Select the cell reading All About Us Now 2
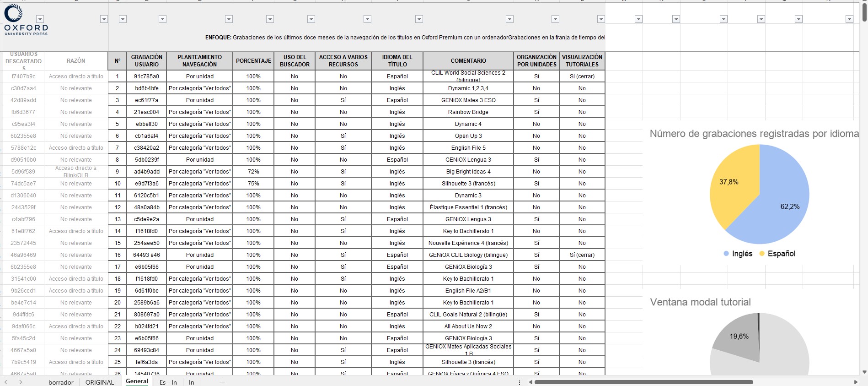This screenshot has width=868, height=386. [468, 326]
